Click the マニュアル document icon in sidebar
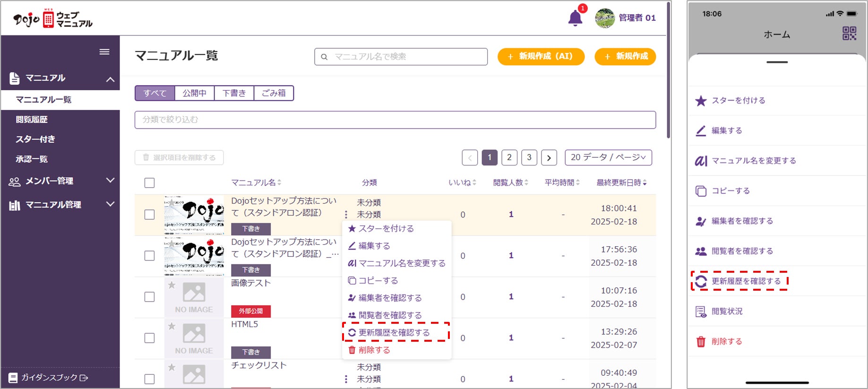 click(x=15, y=78)
